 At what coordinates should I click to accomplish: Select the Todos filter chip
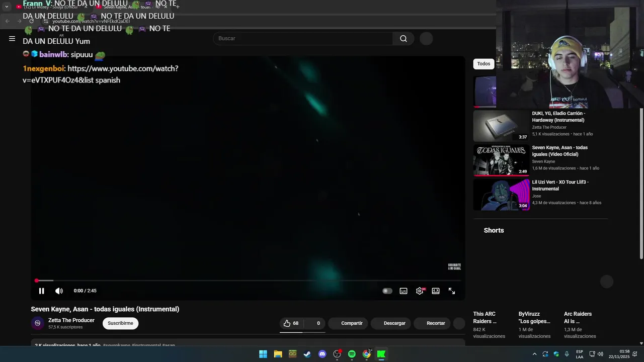pos(484,64)
